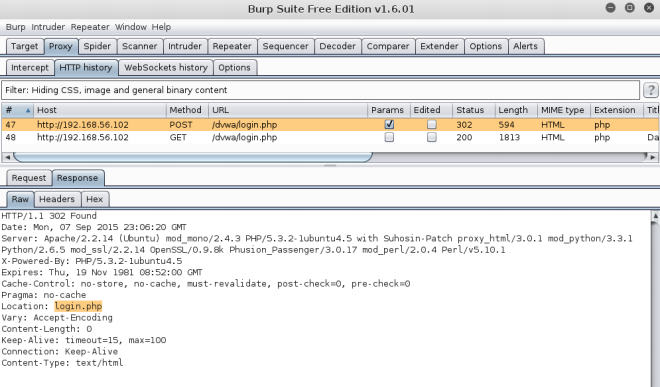660x387 pixels.
Task: Click the filter bar to edit the history filter
Action: click(x=320, y=90)
